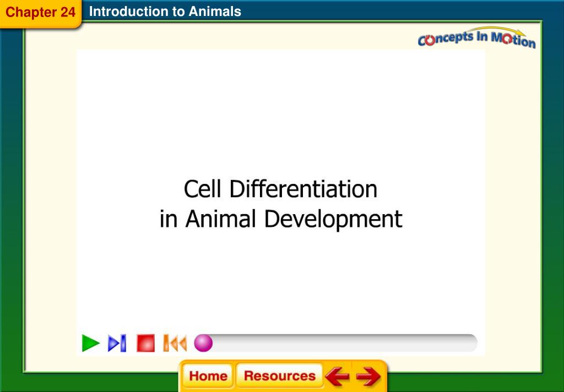Stop the animation with the red square
This screenshot has height=392, width=564.
[145, 343]
